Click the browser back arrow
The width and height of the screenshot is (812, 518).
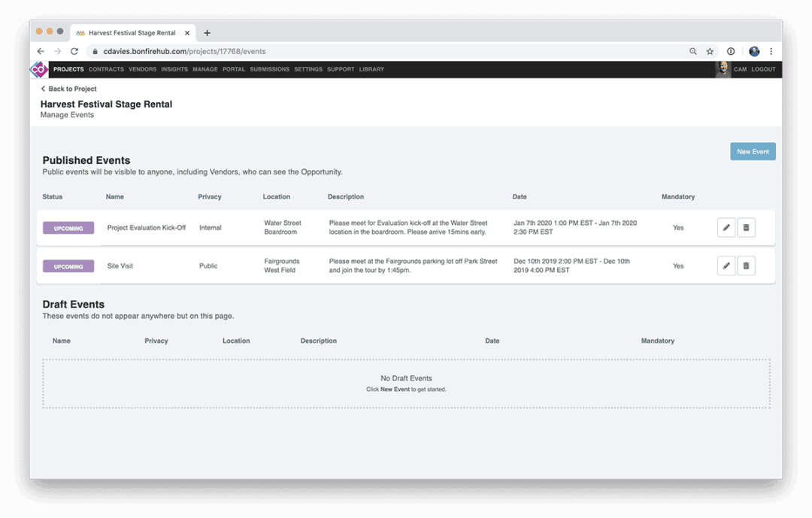pyautogui.click(x=41, y=51)
